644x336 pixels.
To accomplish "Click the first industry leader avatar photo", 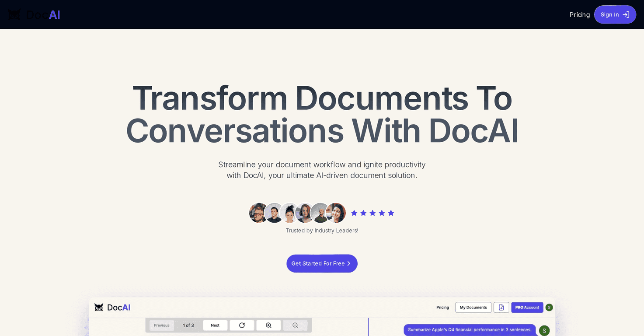I will coord(258,213).
